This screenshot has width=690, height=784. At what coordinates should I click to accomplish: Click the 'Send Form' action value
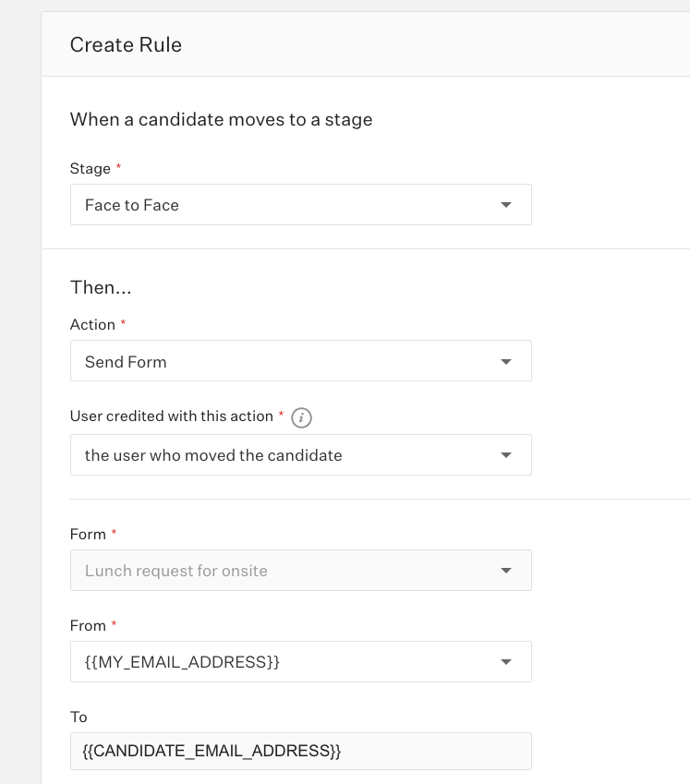click(x=126, y=362)
